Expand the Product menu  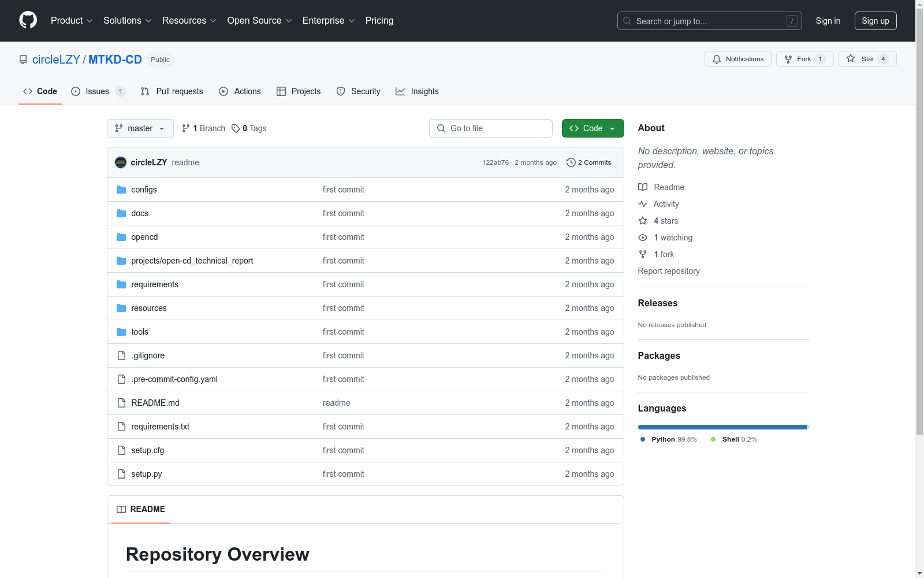[x=72, y=21]
